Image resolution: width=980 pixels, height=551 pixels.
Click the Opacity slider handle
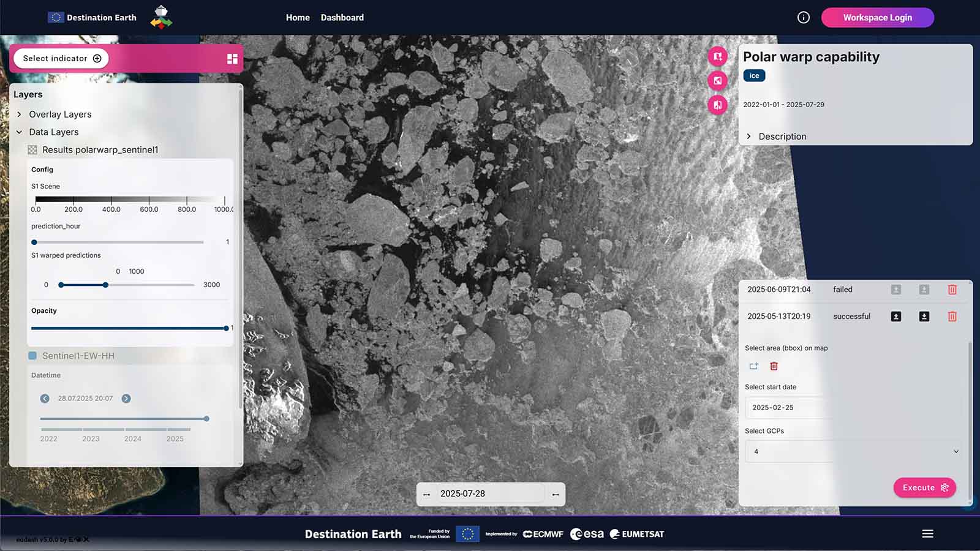(226, 329)
